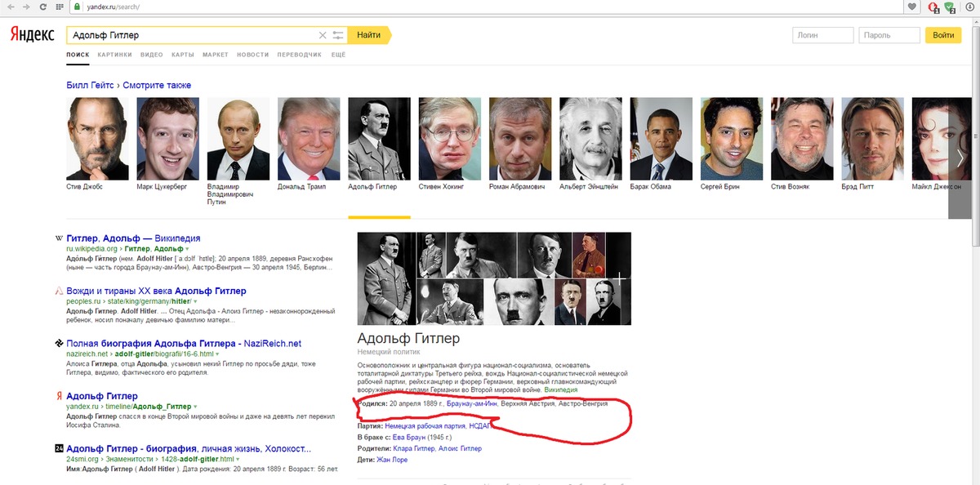Click the yellow Войти login button
Image resolution: width=980 pixels, height=485 pixels.
click(x=942, y=35)
